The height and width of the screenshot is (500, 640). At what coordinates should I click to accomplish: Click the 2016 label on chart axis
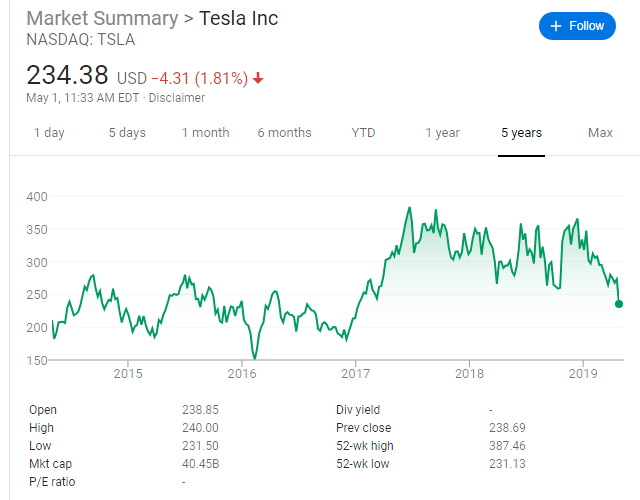[242, 374]
